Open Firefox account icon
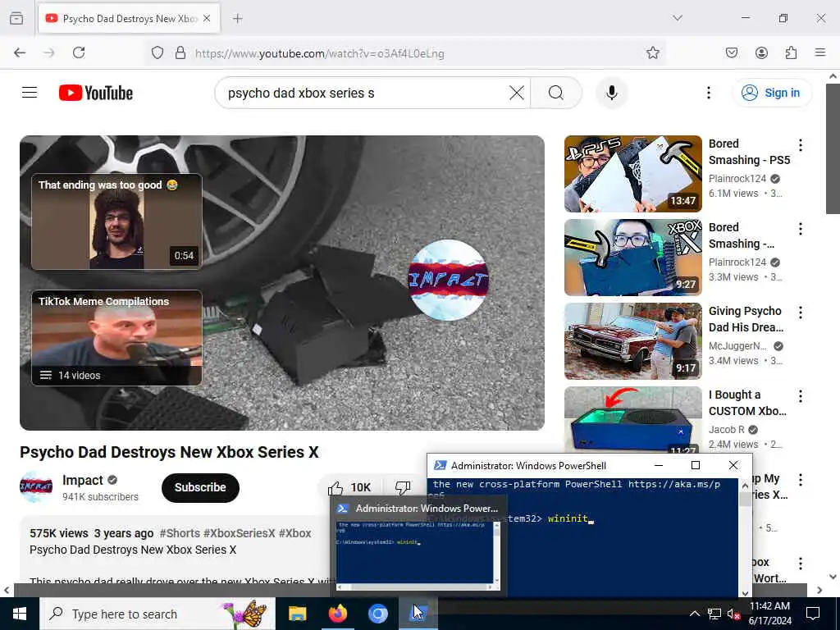This screenshot has width=840, height=630. [x=761, y=52]
